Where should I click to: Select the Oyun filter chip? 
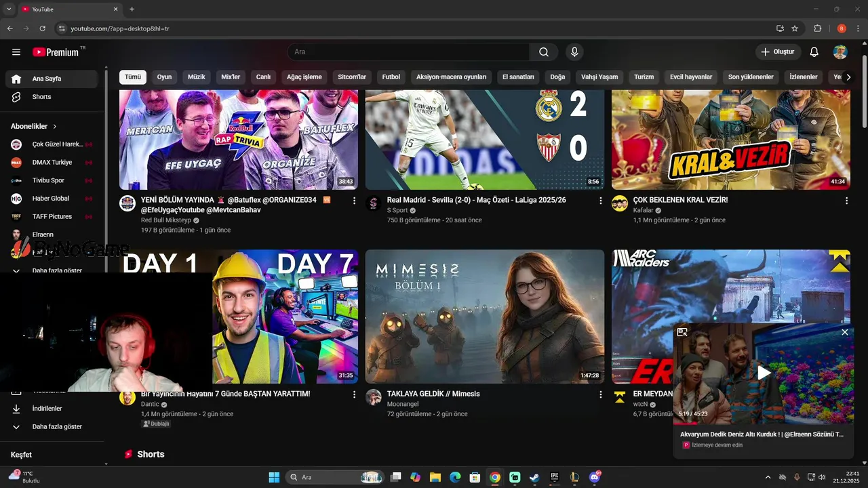pos(165,77)
